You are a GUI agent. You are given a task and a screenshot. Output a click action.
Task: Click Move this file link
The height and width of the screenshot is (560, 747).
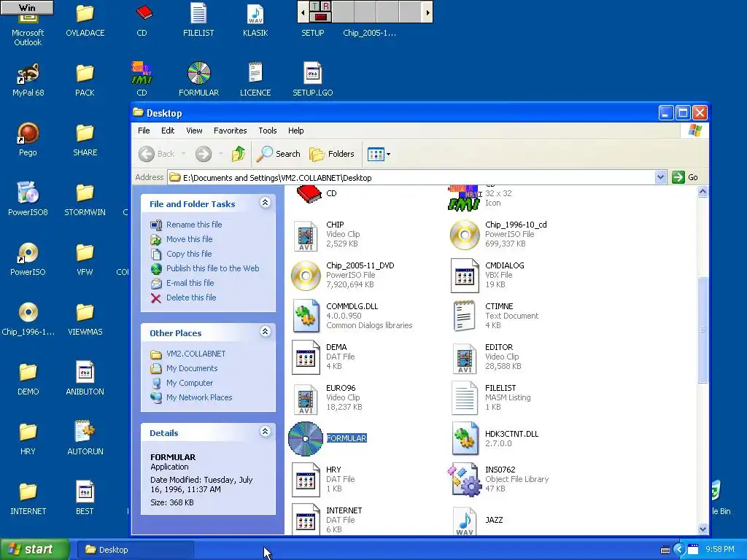[189, 239]
